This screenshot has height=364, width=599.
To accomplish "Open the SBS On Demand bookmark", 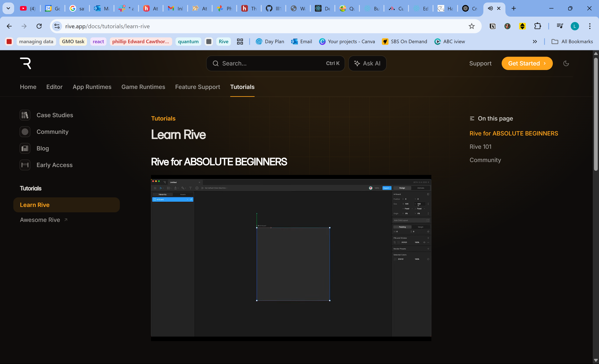I will coord(405,42).
